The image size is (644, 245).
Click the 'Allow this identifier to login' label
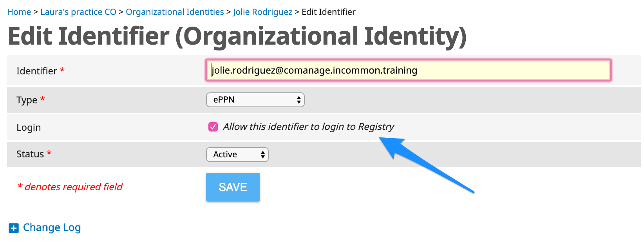point(309,127)
